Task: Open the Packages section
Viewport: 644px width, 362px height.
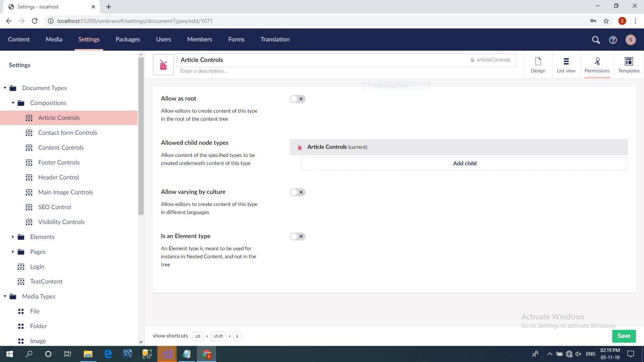Action: (128, 39)
